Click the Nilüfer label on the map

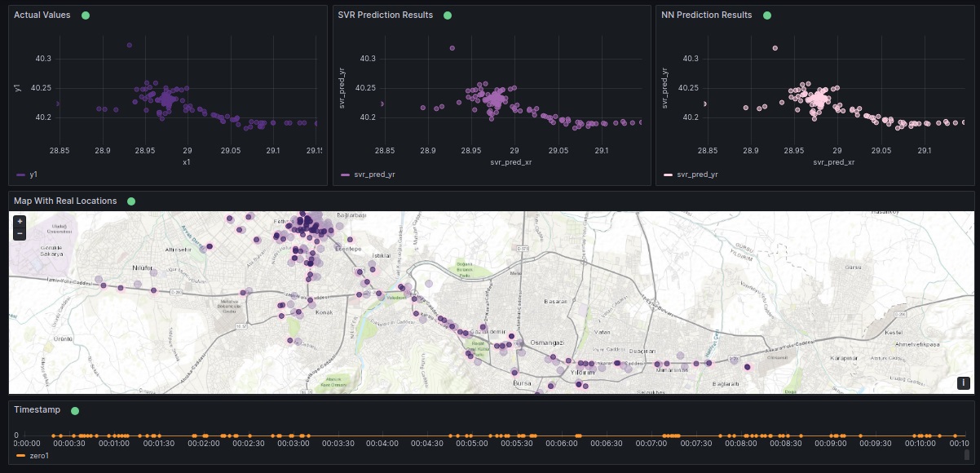coord(143,267)
